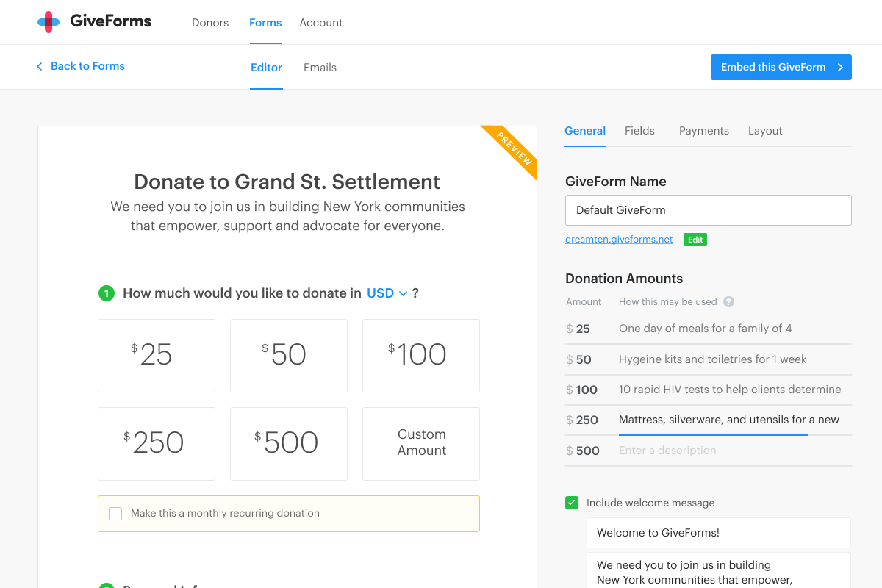Choose the $250 donation amount
Viewport: 882px width, 588px height.
tap(157, 444)
